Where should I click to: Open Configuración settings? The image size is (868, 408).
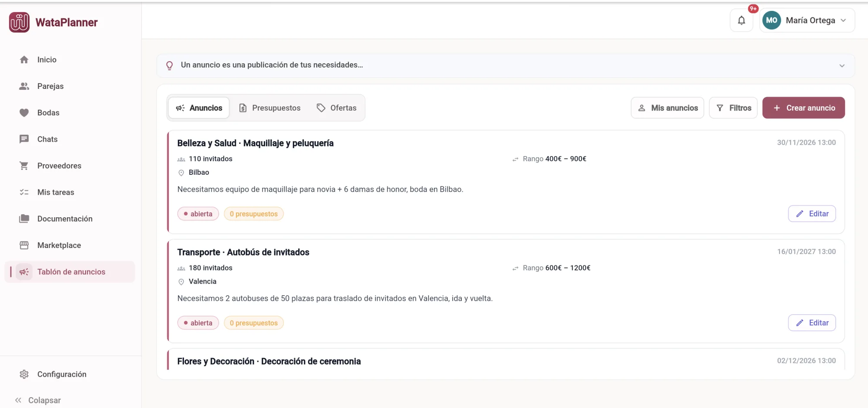(70, 374)
